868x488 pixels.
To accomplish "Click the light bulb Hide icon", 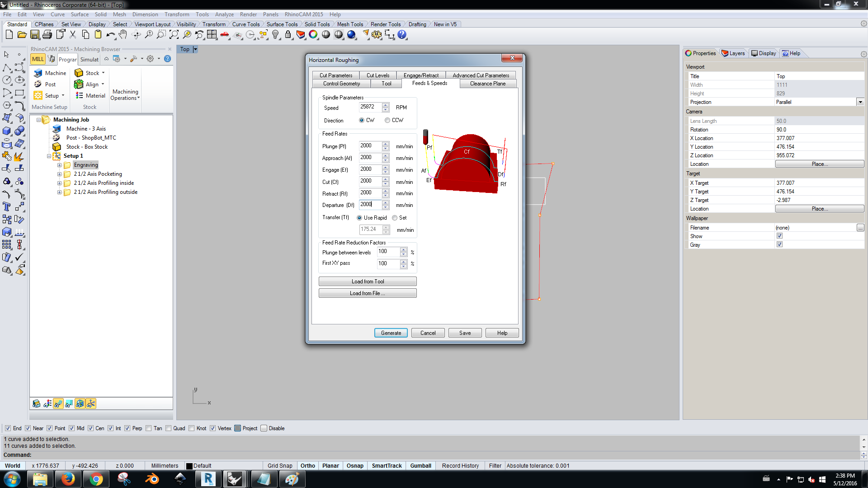I will click(x=275, y=34).
